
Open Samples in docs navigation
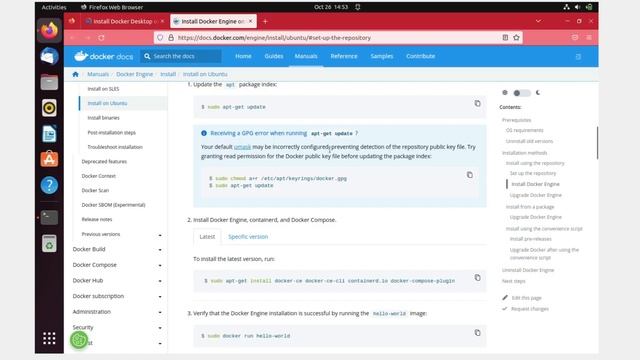coord(382,56)
